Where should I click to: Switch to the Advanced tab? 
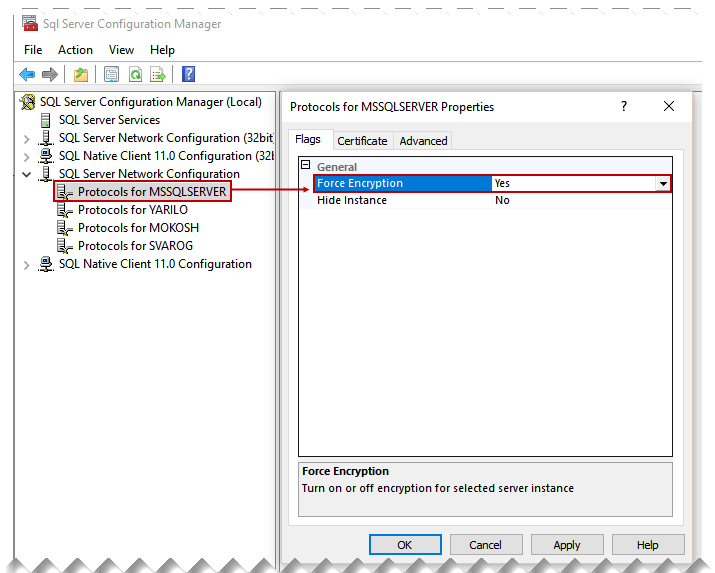tap(423, 141)
